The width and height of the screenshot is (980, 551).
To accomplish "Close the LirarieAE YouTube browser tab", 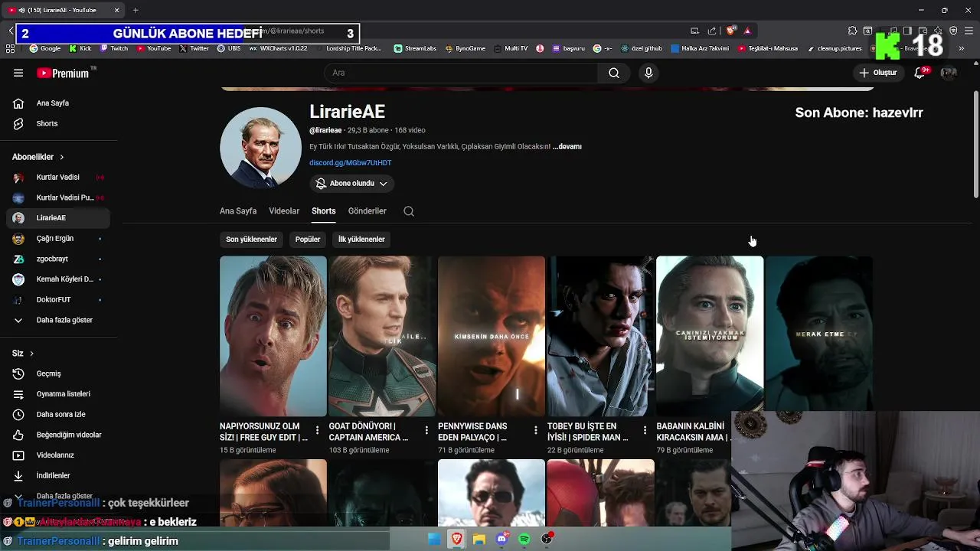I will click(116, 10).
